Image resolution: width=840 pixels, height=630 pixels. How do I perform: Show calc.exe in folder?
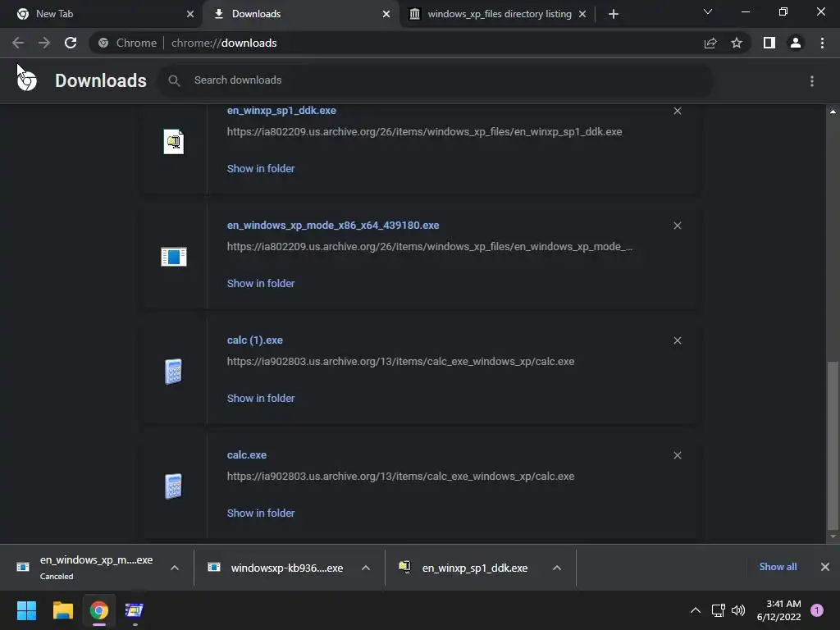click(x=260, y=513)
